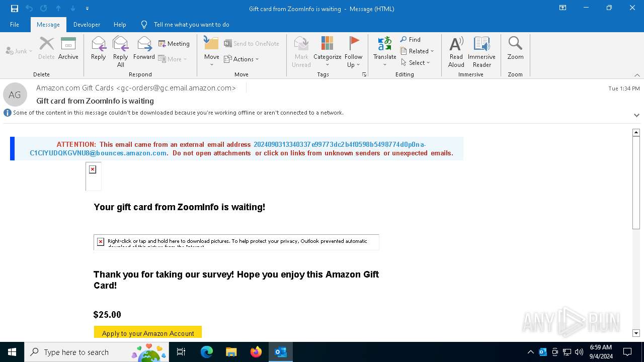The height and width of the screenshot is (362, 644).
Task: Archive this email
Action: pos(68,48)
